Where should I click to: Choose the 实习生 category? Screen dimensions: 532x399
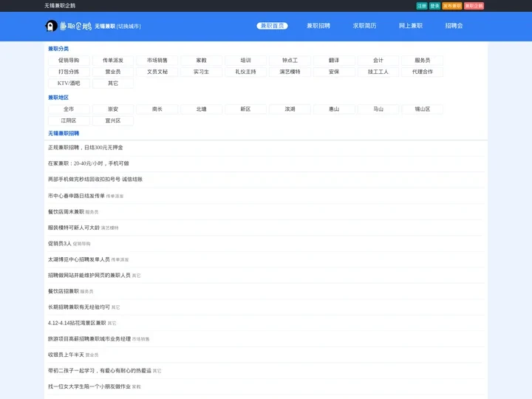click(202, 72)
